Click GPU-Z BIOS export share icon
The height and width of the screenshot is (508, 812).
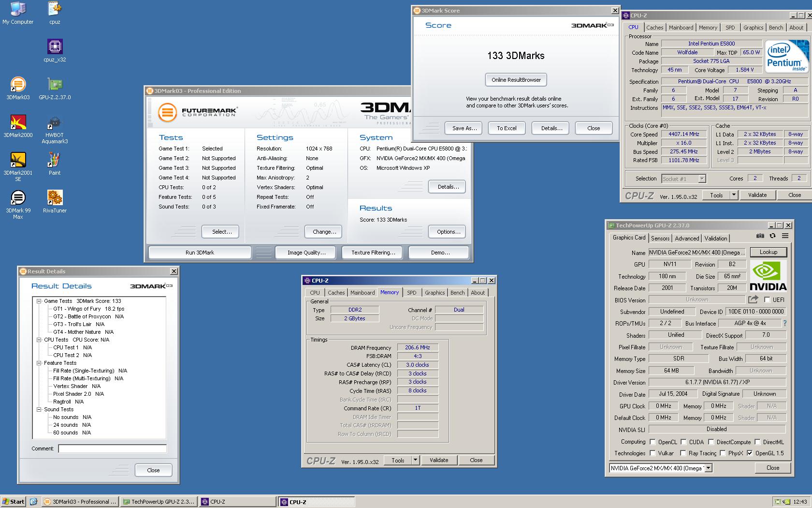coord(753,299)
